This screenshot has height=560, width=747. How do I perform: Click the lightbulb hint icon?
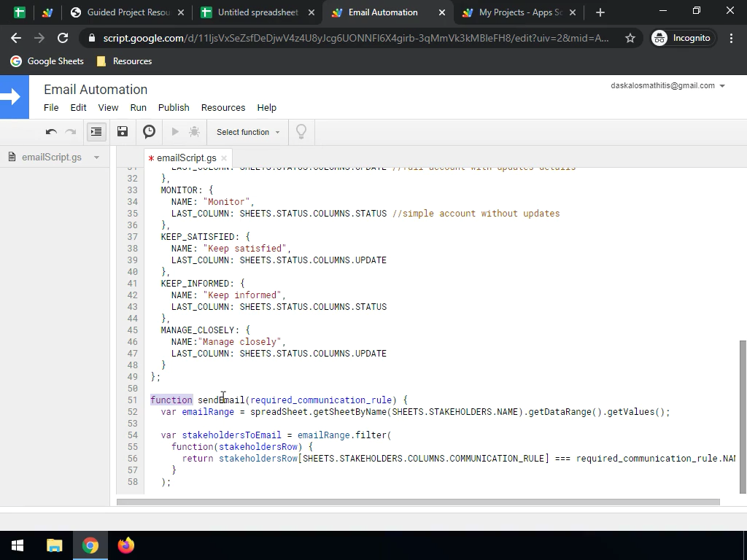(x=301, y=132)
